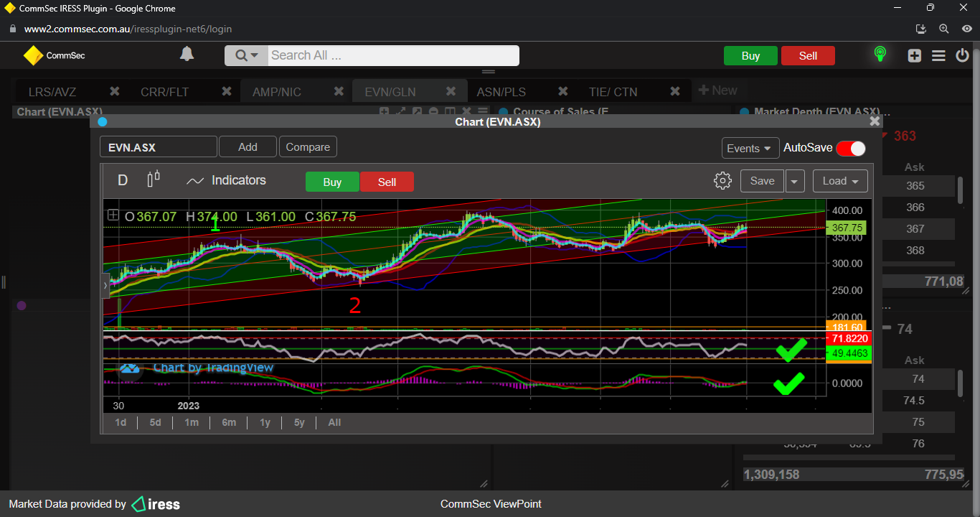This screenshot has height=517, width=980.
Task: Close the EVN/GLN workspace tab
Action: point(451,91)
